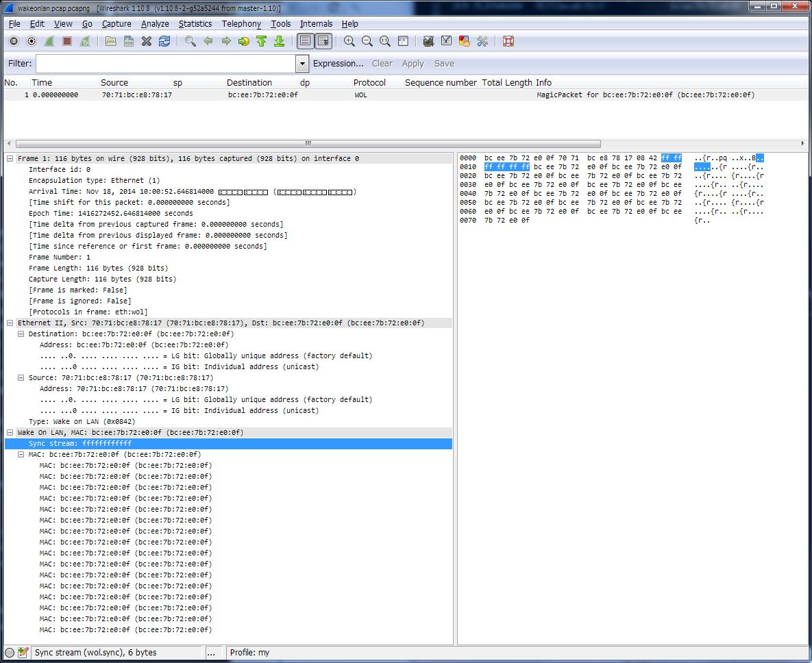Screen dimensions: 812x663
Task: Zoom out on packet text
Action: tap(367, 41)
